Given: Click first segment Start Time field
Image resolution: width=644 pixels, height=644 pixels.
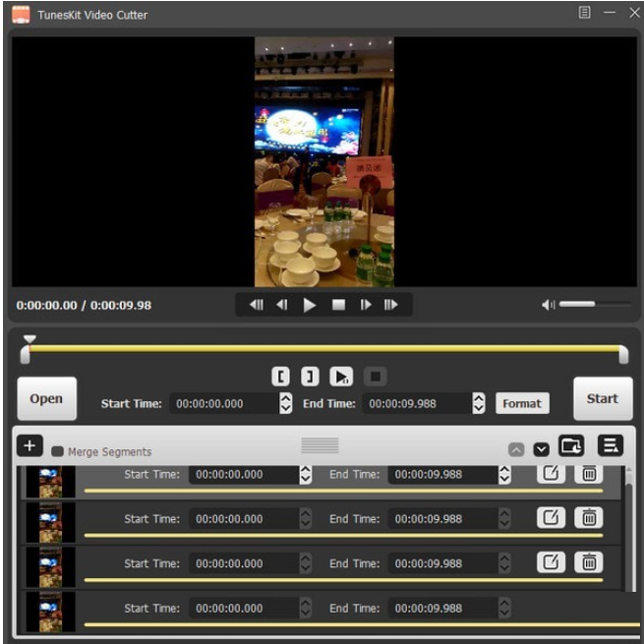Looking at the screenshot, I should click(x=244, y=475).
